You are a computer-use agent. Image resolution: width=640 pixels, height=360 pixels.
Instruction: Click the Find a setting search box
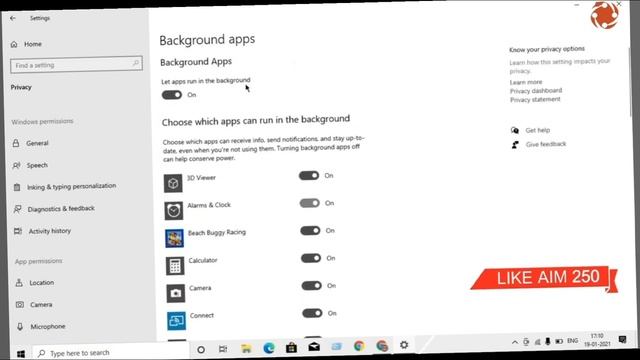(76, 64)
